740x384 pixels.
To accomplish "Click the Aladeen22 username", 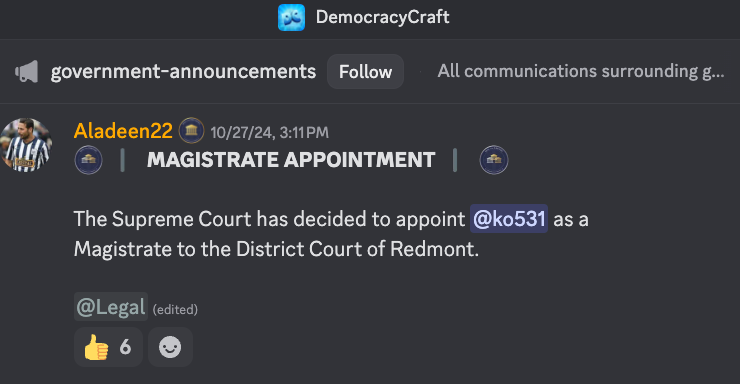I will coord(123,131).
